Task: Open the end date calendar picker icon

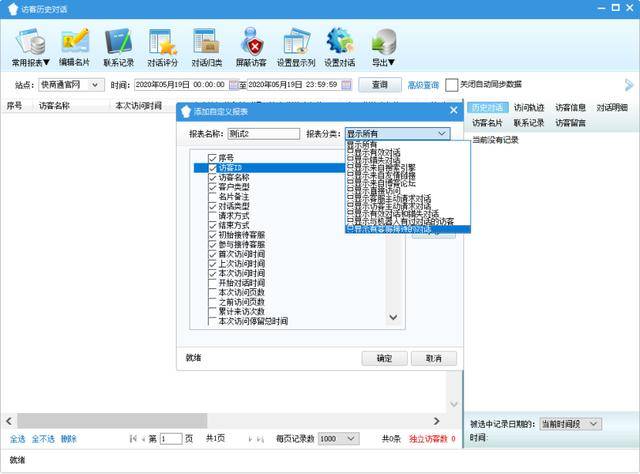Action: point(346,85)
